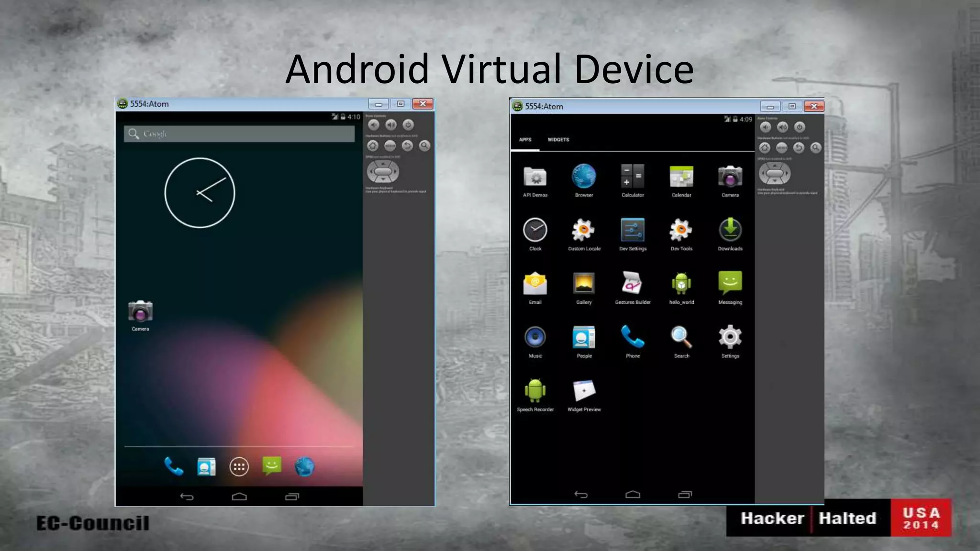Screen dimensions: 980x551
Task: Tap Home navigation button on right emulator
Action: pyautogui.click(x=633, y=495)
